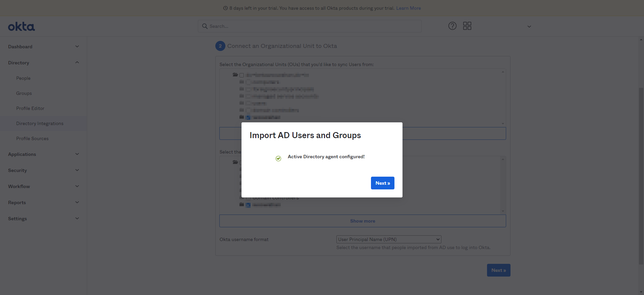Open the apps grid icon
This screenshot has height=295, width=644.
coord(467,26)
